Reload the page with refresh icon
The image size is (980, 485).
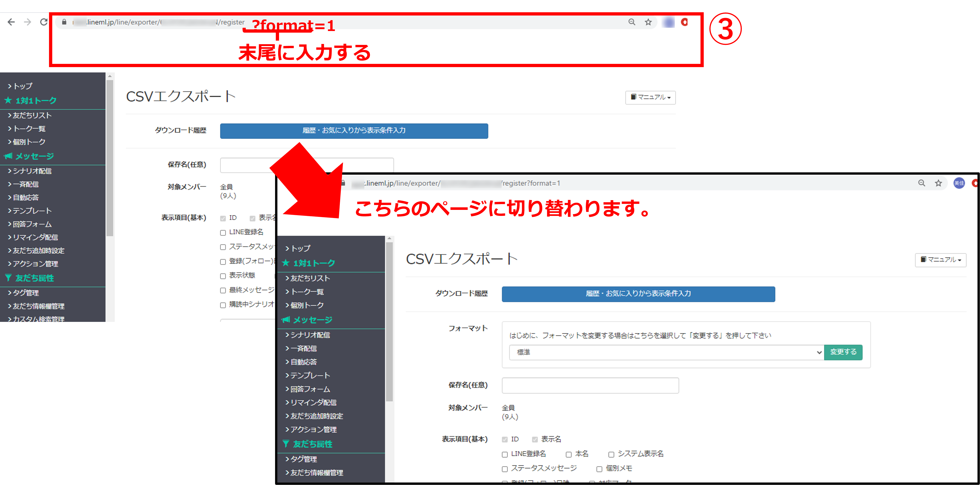click(44, 22)
